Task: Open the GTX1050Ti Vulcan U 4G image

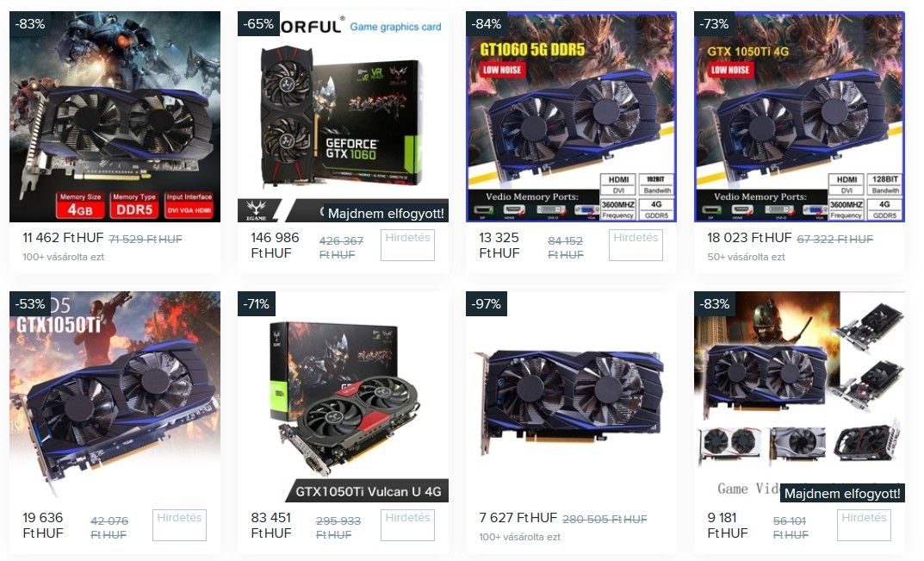Action: coord(343,396)
